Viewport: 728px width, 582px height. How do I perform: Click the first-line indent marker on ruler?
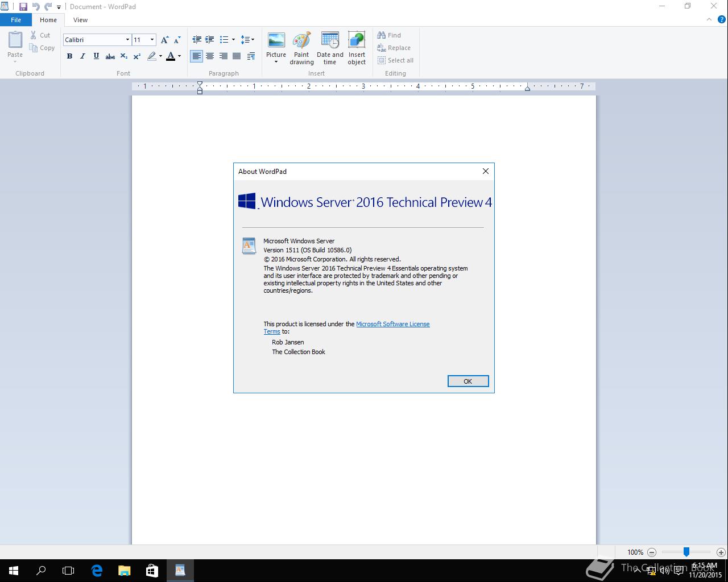pos(200,84)
